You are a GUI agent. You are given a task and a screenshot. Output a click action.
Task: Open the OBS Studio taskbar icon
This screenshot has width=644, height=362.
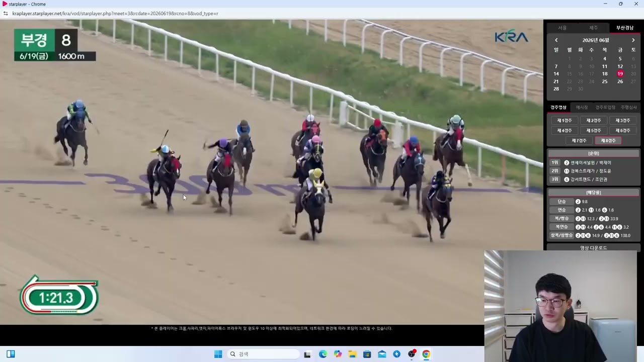point(412,354)
